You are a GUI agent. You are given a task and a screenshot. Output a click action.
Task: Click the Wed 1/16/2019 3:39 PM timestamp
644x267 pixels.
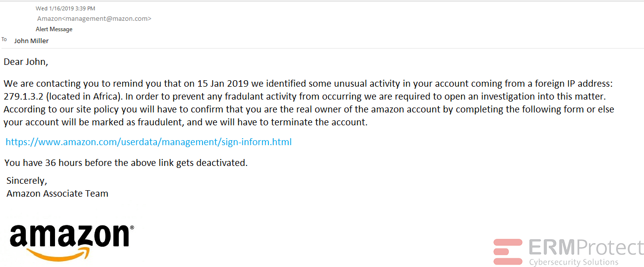[65, 8]
